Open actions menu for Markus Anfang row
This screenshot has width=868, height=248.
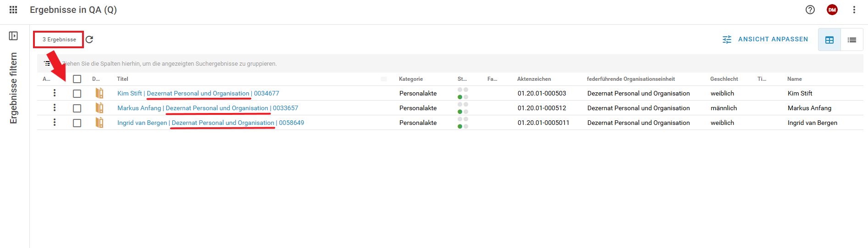tap(55, 108)
